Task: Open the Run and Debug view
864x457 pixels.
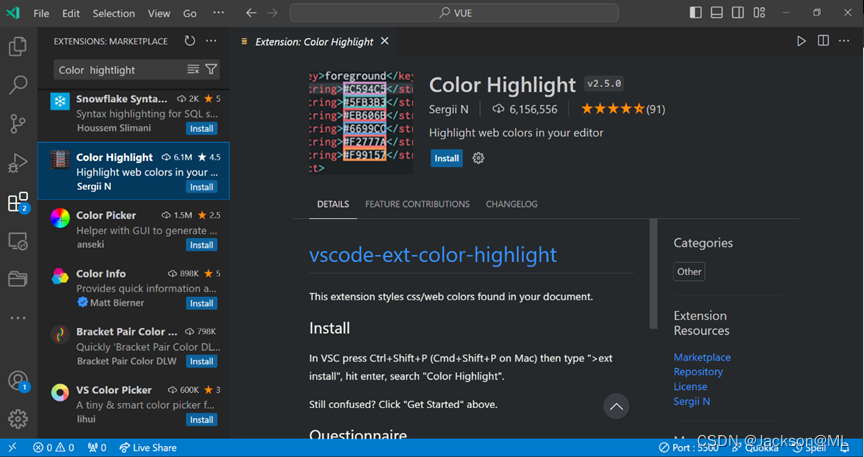Action: [x=18, y=163]
